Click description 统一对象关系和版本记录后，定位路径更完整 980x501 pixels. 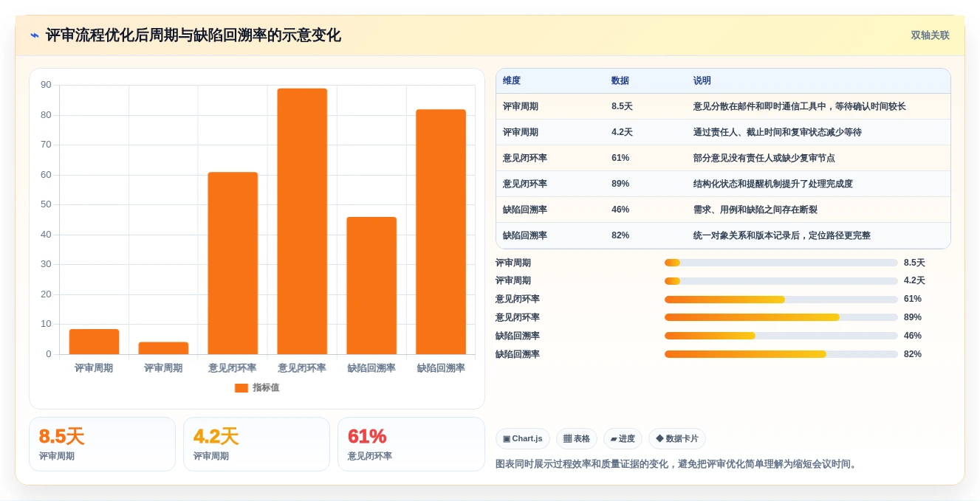pyautogui.click(x=782, y=236)
